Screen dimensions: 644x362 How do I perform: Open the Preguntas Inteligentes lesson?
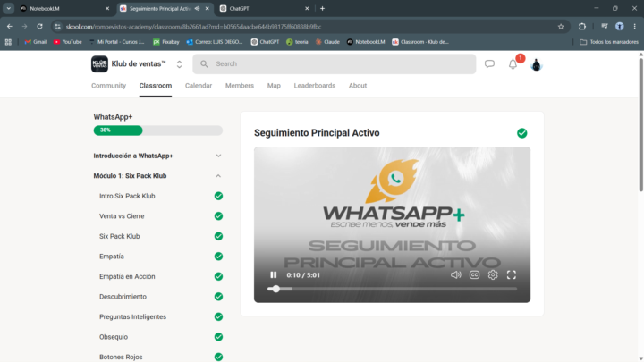[132, 316]
